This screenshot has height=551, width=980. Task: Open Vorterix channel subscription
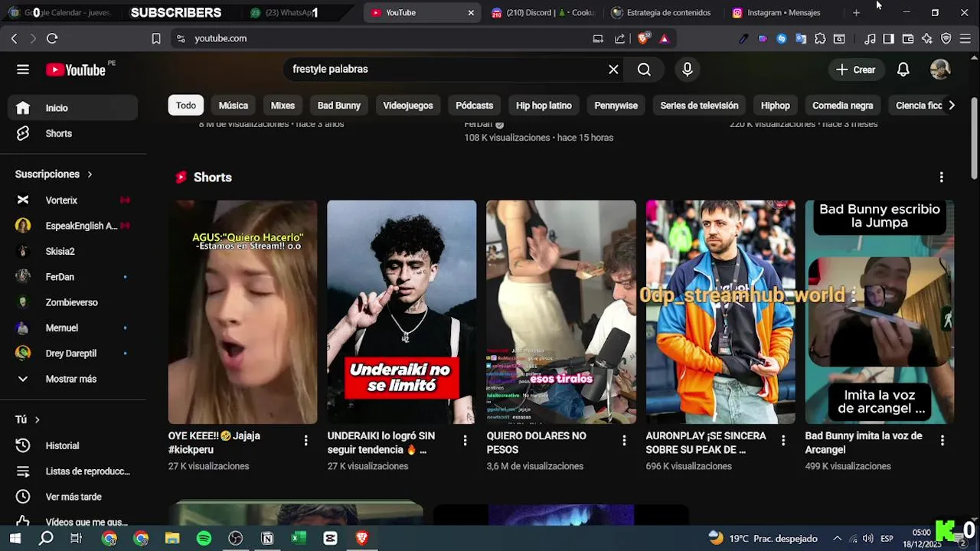click(73, 200)
